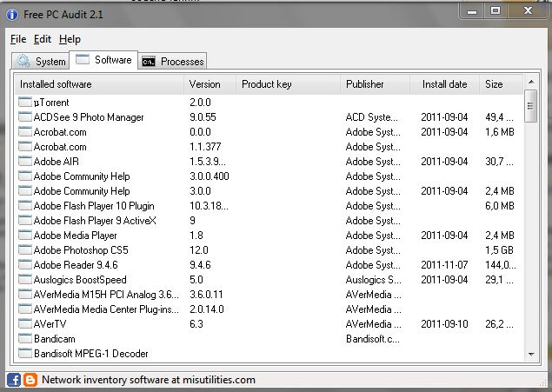Click the icon beside Auslogics BoostSpeed
This screenshot has width=552, height=392.
(x=25, y=280)
